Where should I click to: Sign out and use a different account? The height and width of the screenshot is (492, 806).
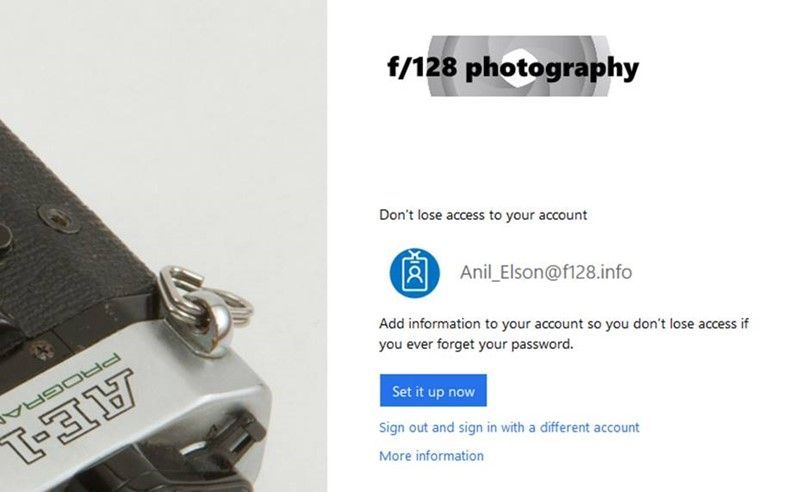pos(509,428)
